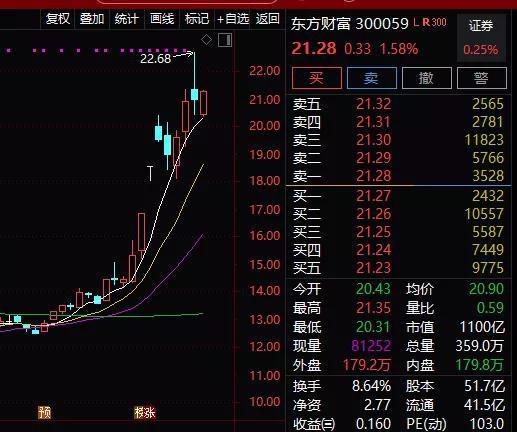
Task: Click the 流通 value 41.5亿
Action: (x=485, y=405)
